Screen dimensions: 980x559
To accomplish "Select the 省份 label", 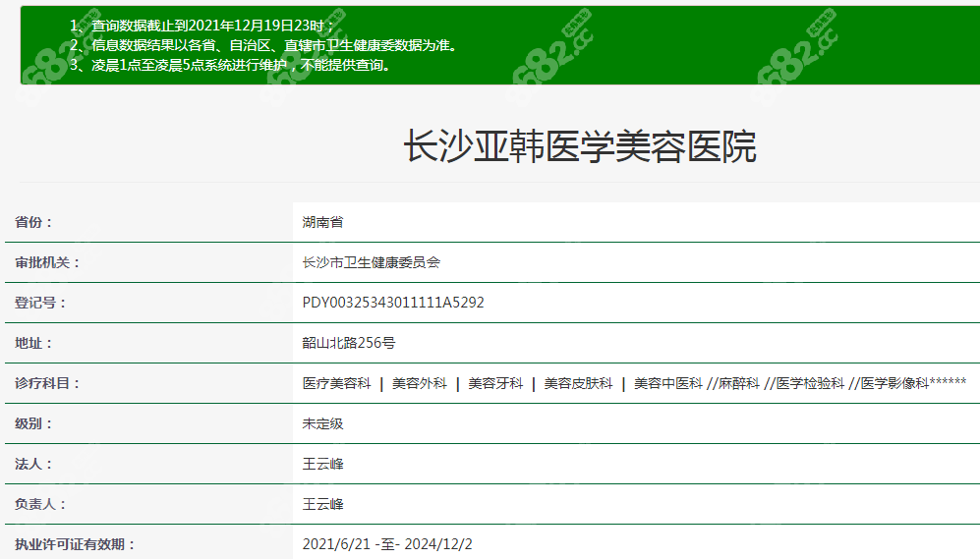I will [33, 222].
